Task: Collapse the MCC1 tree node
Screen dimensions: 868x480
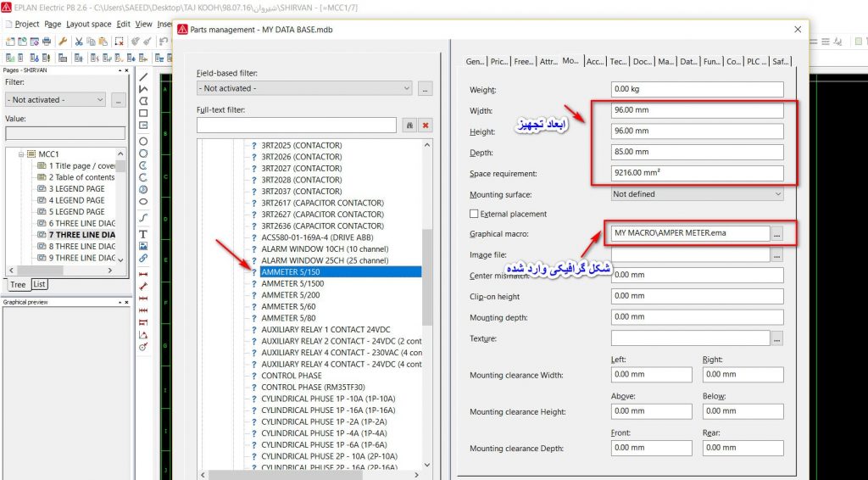Action: tap(20, 154)
